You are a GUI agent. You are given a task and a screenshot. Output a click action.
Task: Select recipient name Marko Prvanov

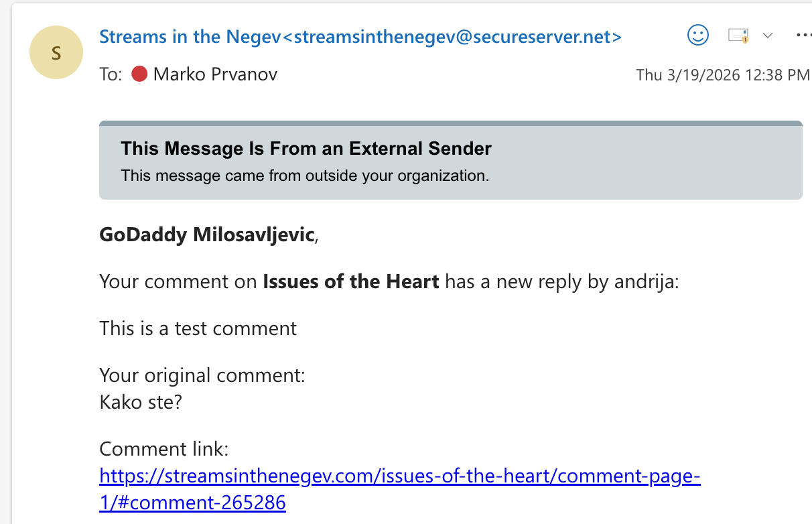click(x=215, y=74)
